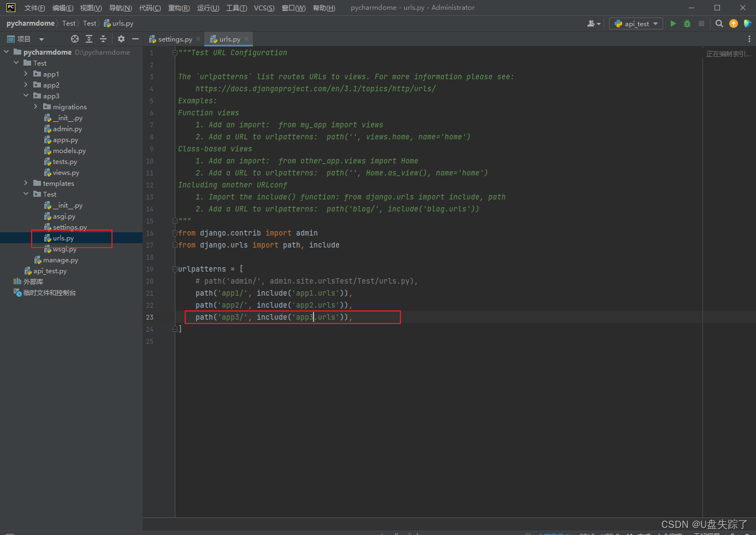The image size is (756, 535).
Task: Click the orange update arrow icon in toolbar
Action: pyautogui.click(x=734, y=23)
